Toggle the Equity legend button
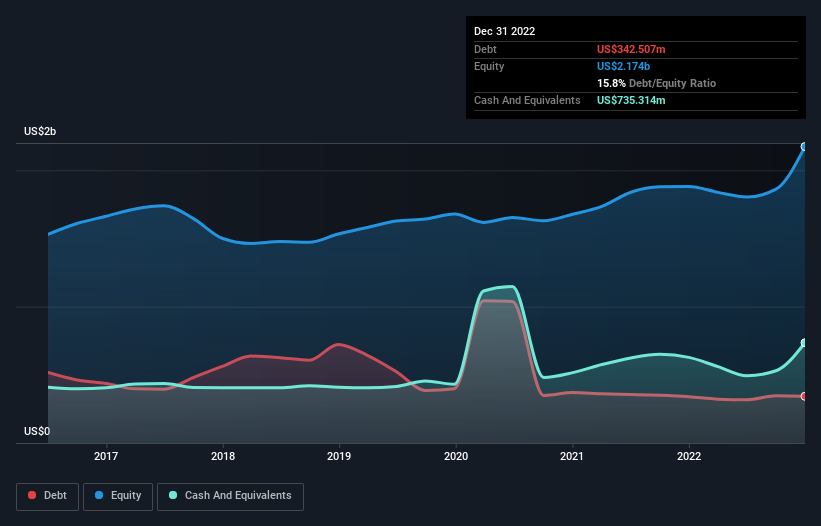Image resolution: width=821 pixels, height=526 pixels. pos(118,496)
